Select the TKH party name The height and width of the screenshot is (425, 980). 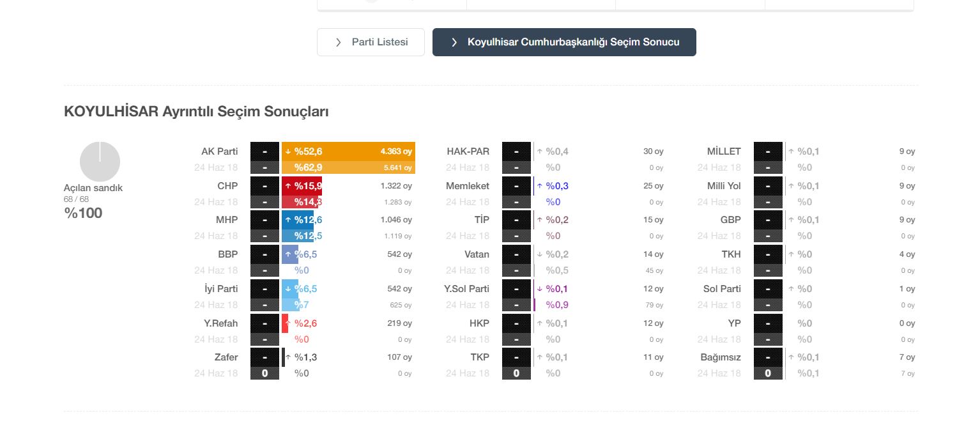[x=731, y=254]
